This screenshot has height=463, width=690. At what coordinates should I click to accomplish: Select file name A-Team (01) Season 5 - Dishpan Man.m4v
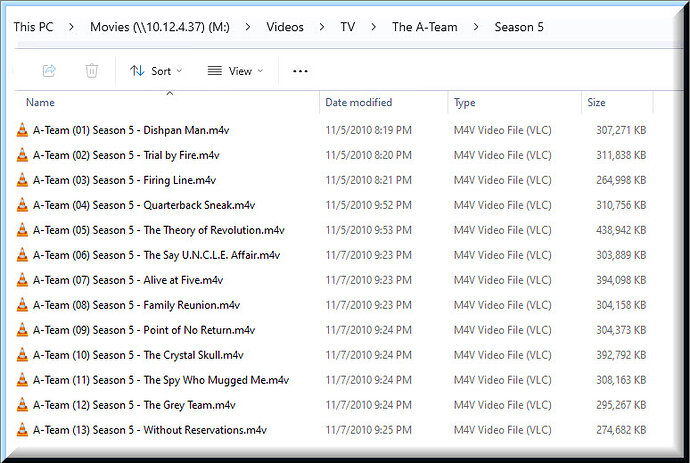[131, 130]
